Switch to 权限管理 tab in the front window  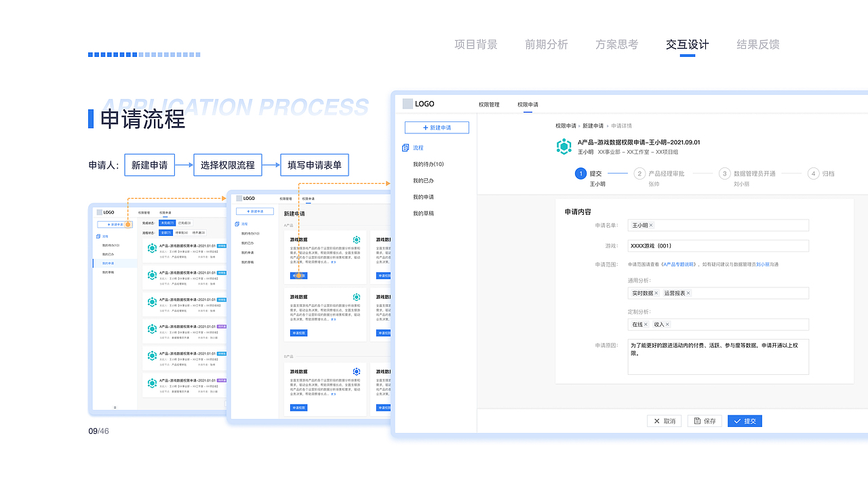click(x=489, y=105)
